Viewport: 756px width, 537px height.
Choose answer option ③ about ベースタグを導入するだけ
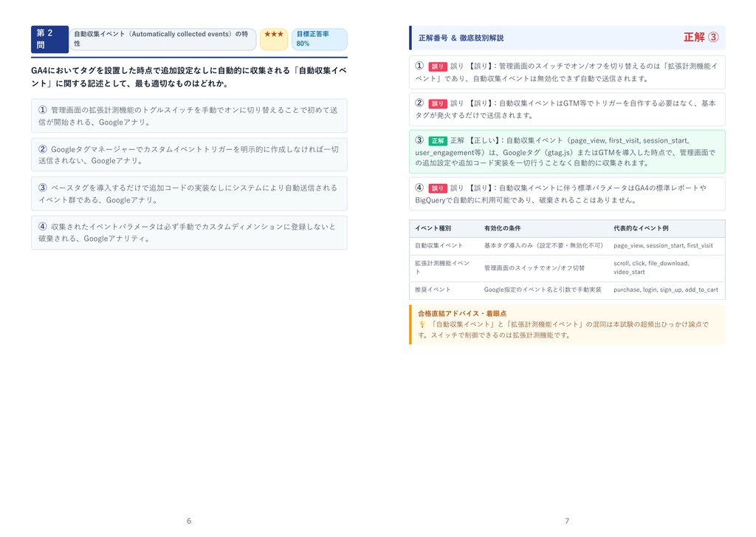click(189, 194)
